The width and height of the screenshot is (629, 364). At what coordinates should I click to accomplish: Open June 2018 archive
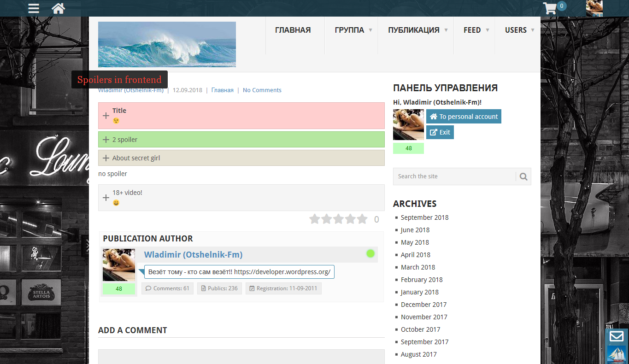point(415,230)
